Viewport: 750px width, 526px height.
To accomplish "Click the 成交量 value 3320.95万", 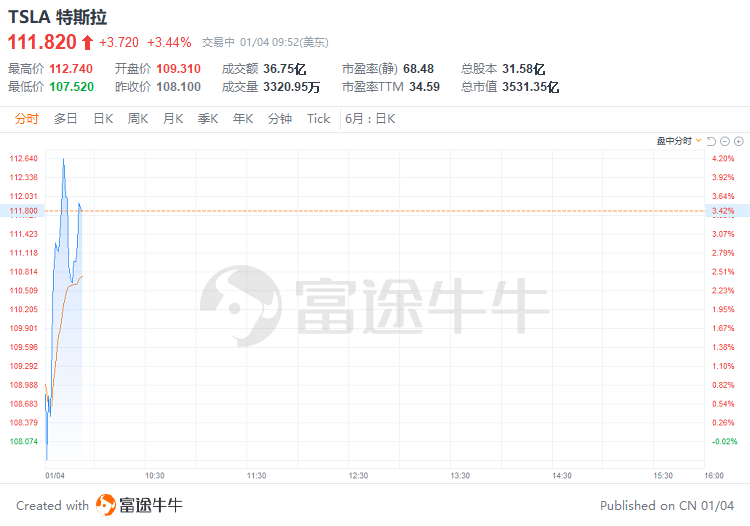I will 292,87.
